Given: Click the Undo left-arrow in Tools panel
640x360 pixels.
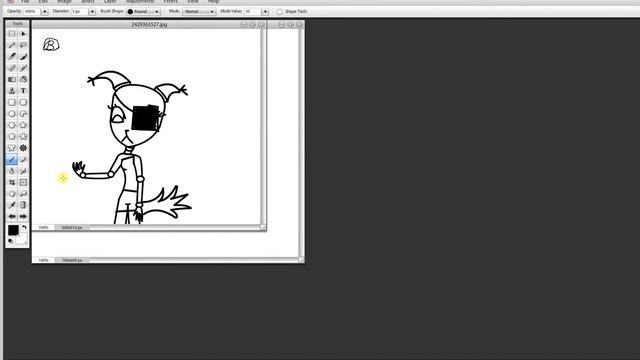Looking at the screenshot, I should click(12, 216).
